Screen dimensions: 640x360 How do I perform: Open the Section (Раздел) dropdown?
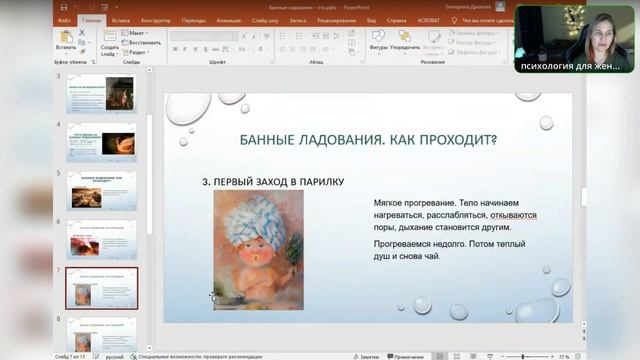(x=136, y=52)
